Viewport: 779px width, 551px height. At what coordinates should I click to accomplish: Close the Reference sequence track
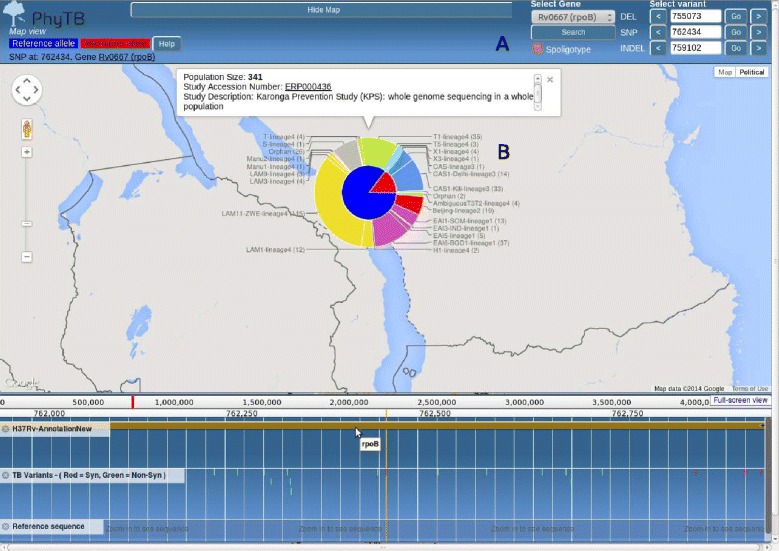point(5,526)
